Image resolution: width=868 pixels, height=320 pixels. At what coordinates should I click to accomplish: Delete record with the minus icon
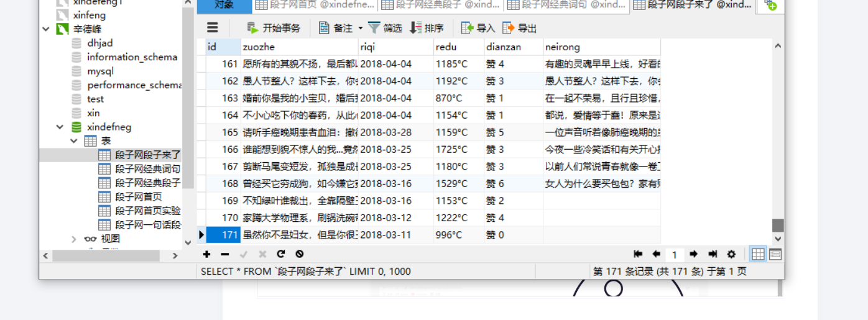coord(225,254)
